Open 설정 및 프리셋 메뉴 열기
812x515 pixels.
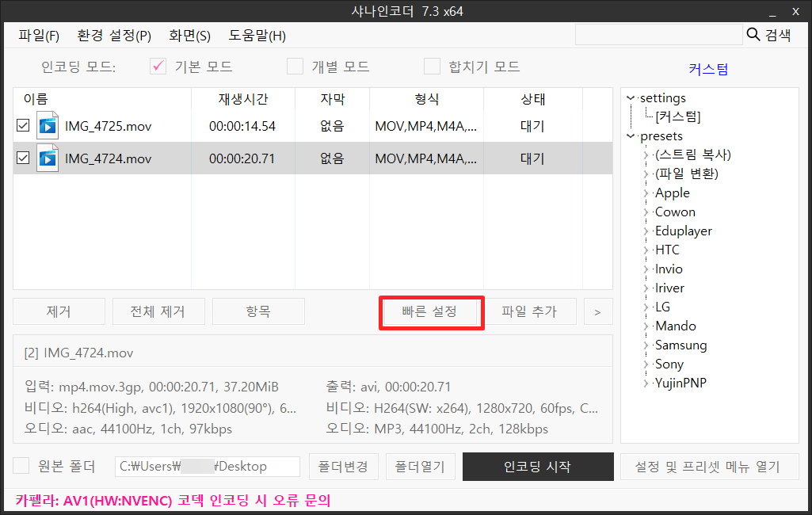tap(708, 467)
